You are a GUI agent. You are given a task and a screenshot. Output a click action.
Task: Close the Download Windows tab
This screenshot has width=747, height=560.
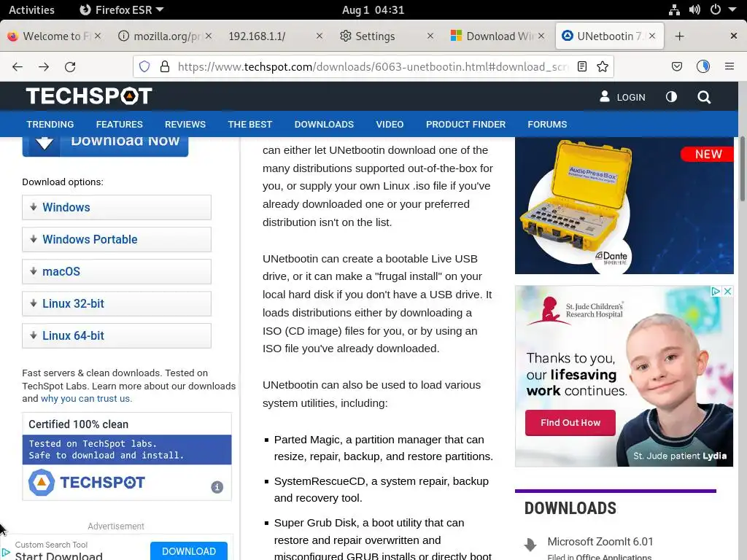[x=541, y=36]
